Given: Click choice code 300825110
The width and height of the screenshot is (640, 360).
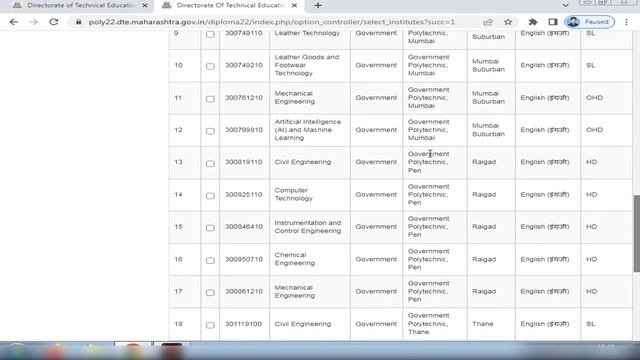Looking at the screenshot, I should click(244, 194).
